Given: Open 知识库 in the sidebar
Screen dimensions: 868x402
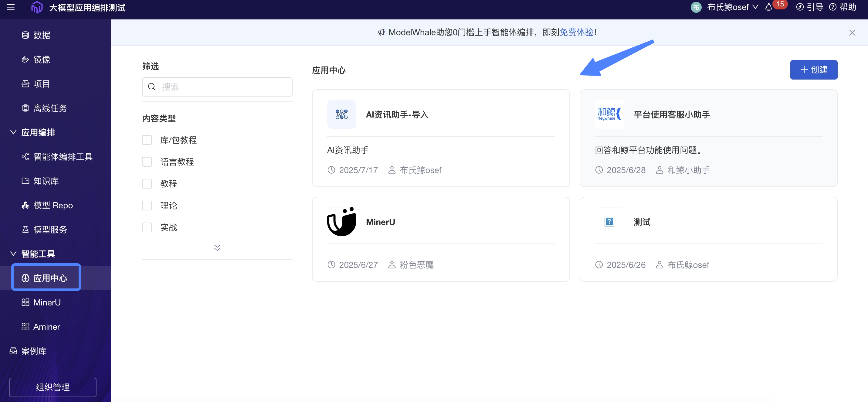Looking at the screenshot, I should [x=46, y=181].
